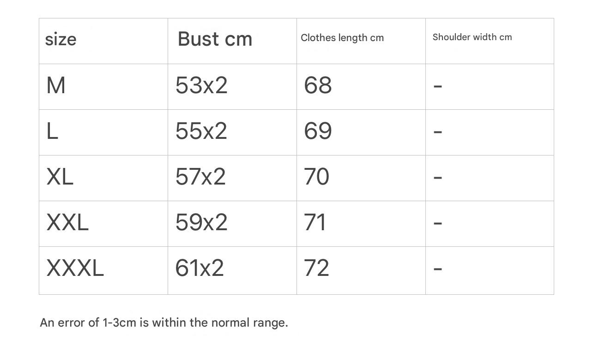
Task: Click the M size cell
Action: [56, 86]
